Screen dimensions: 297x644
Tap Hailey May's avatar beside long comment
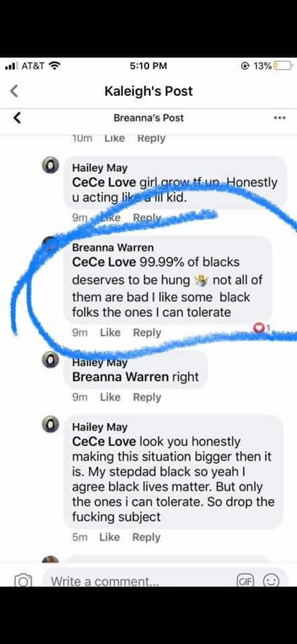tap(51, 425)
